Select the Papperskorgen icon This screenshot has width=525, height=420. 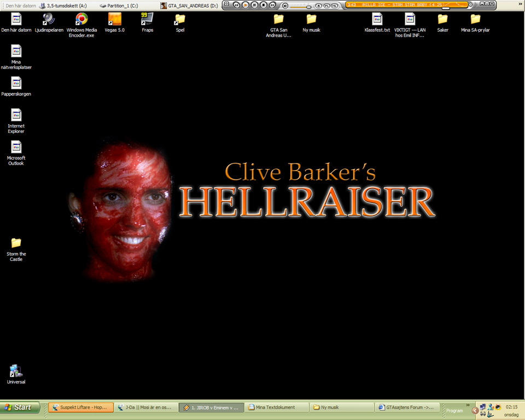point(16,86)
